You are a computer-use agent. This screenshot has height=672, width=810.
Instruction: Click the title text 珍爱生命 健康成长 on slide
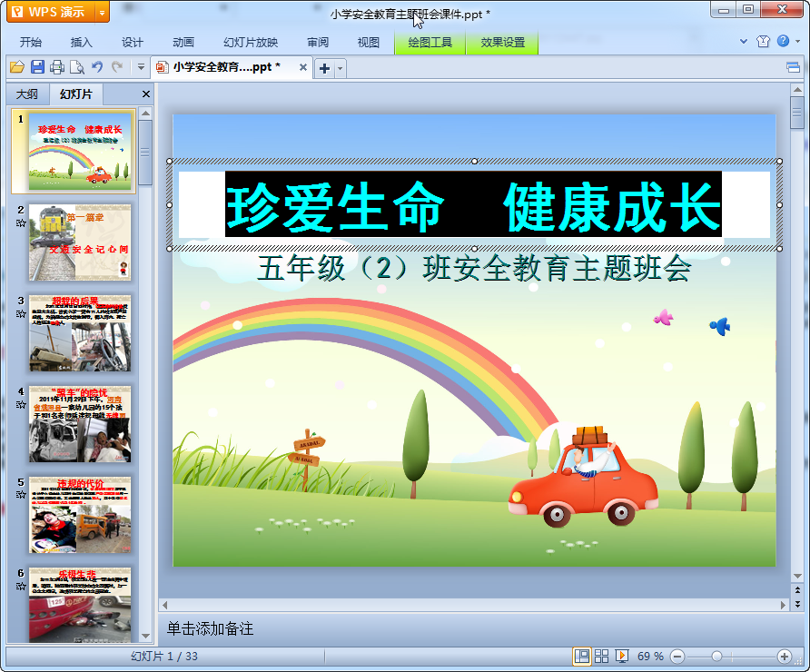474,205
